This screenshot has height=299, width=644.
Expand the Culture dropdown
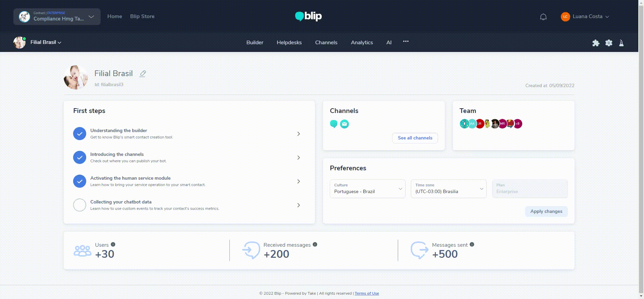tap(368, 189)
